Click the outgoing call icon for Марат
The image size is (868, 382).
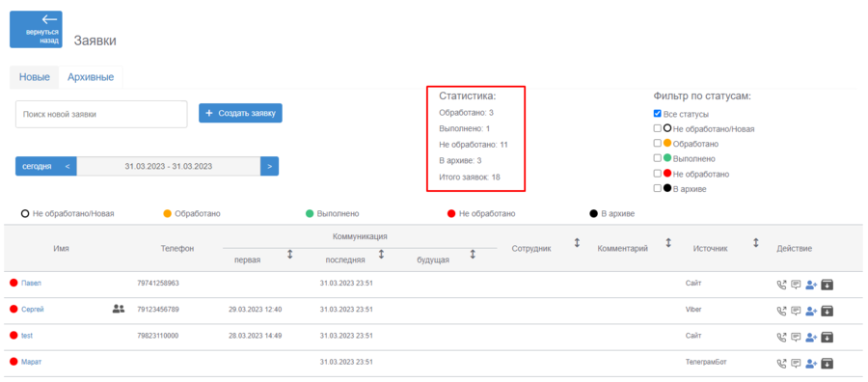click(781, 364)
